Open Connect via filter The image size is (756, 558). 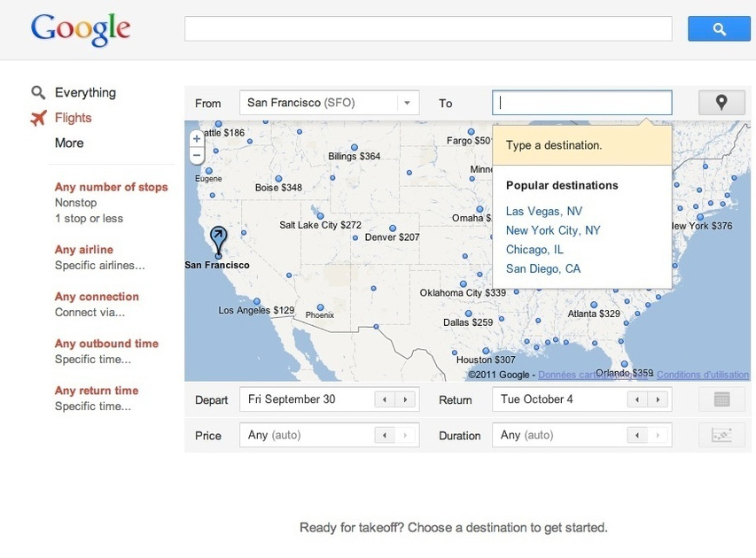pyautogui.click(x=90, y=313)
